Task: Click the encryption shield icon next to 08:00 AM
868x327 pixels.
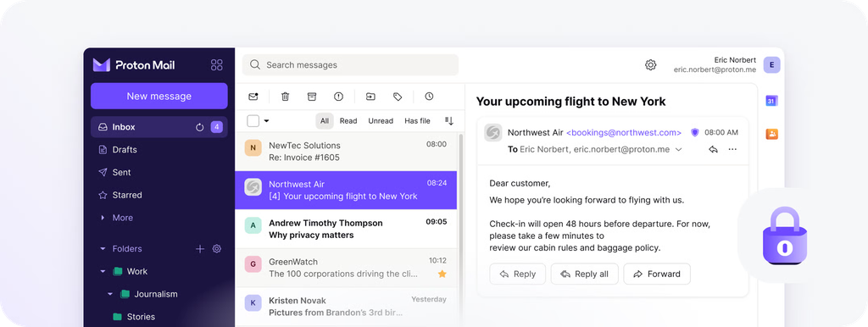Action: [695, 132]
